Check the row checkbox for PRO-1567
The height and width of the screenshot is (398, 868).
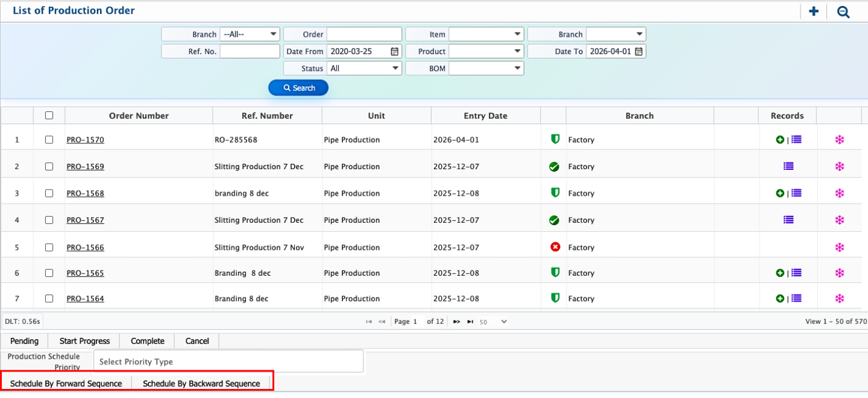[x=49, y=220]
